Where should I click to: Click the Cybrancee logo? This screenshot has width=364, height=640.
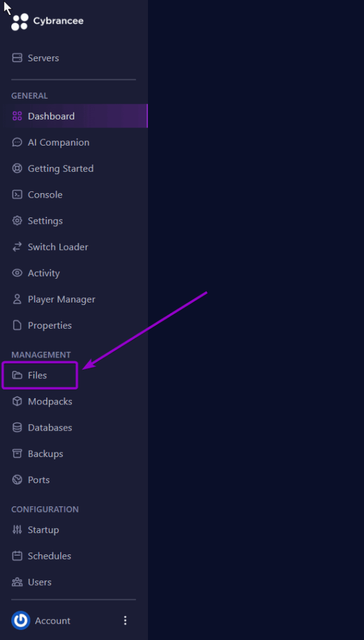(19, 20)
